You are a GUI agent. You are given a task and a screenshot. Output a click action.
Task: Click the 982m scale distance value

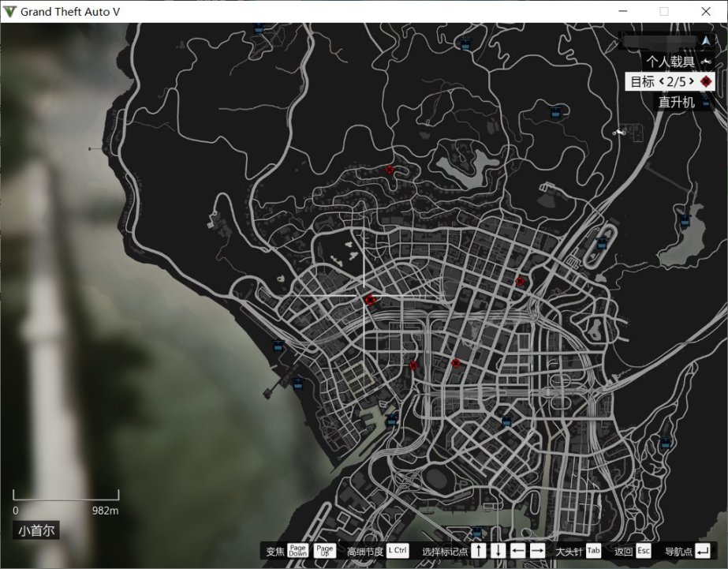105,511
